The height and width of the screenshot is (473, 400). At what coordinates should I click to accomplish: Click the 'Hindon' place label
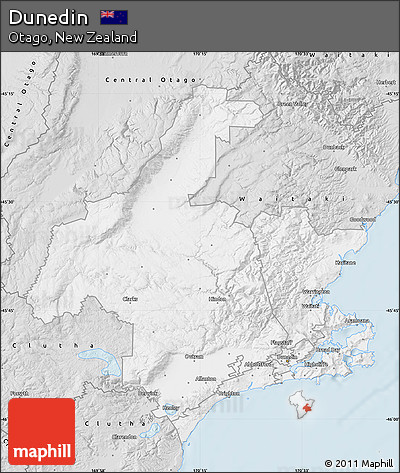[x=217, y=299]
